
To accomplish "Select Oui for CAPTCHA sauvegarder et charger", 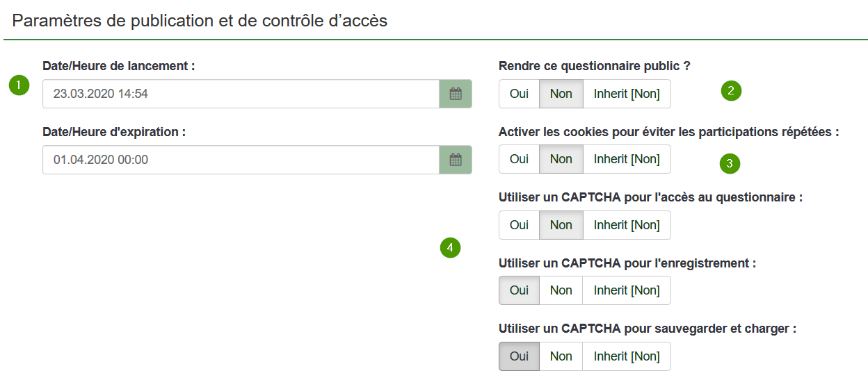I will 519,356.
